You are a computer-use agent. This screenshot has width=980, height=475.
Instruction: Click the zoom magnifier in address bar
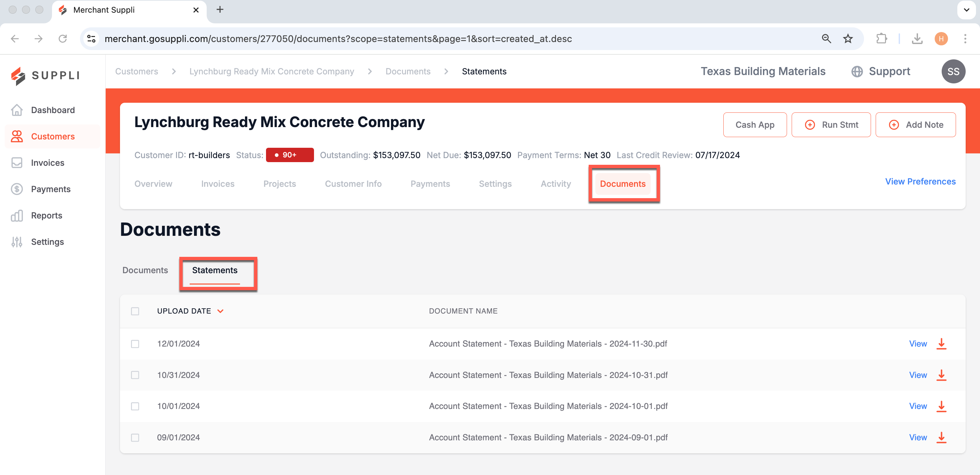click(826, 38)
